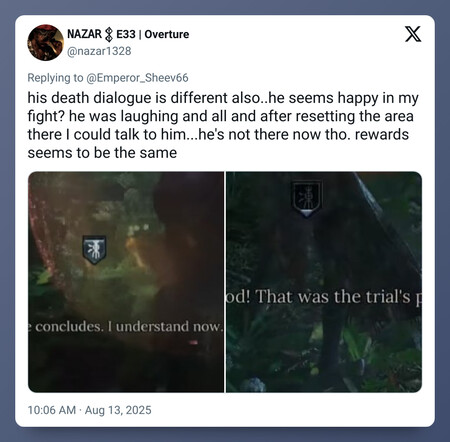Image resolution: width=450 pixels, height=442 pixels.
Task: Click the shield icon in left screenshot
Action: pos(95,249)
